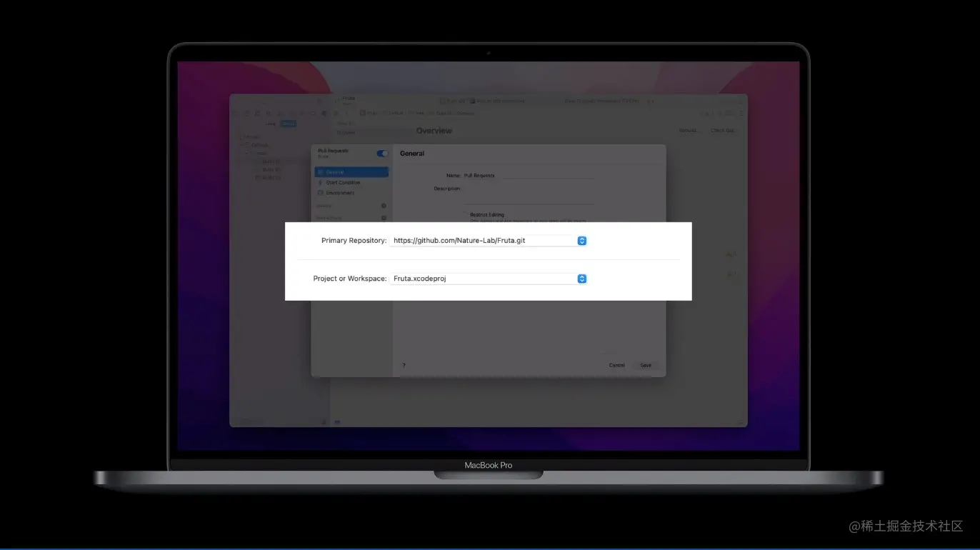
Task: Click the Overview heading in the Xcode window
Action: click(x=434, y=131)
